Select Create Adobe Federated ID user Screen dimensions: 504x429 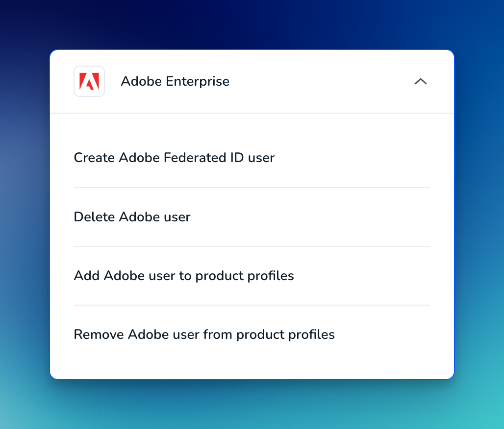[174, 158]
